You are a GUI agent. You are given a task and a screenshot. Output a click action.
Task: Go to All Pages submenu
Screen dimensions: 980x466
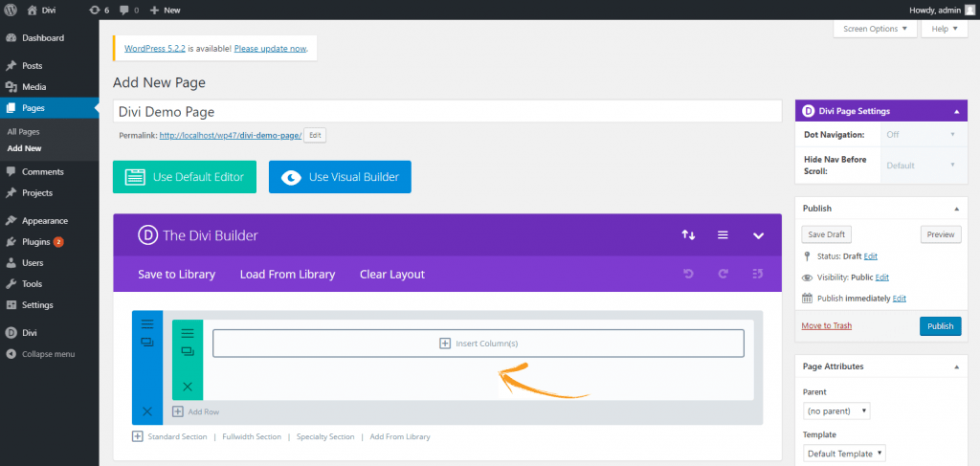(x=24, y=132)
